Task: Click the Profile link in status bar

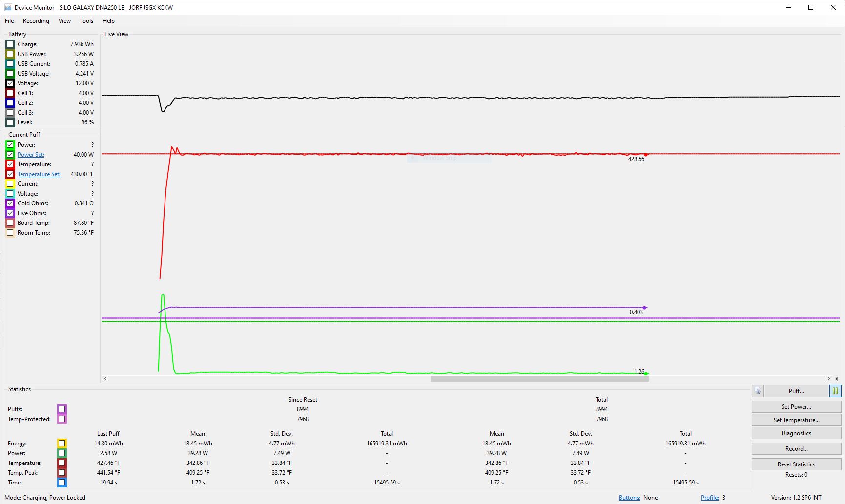Action: (x=710, y=498)
